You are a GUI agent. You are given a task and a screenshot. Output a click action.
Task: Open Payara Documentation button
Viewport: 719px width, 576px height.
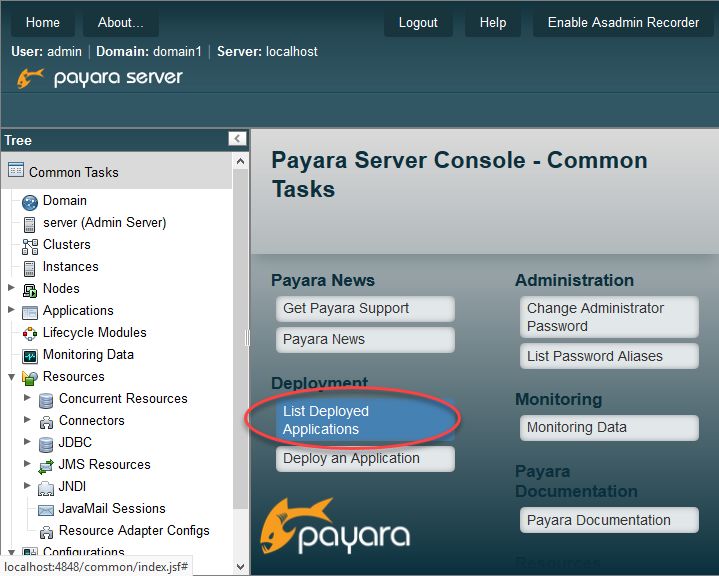coord(609,520)
